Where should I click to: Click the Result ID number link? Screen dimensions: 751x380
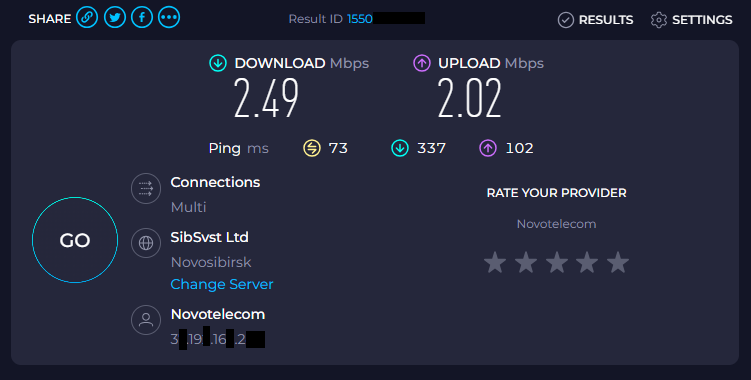[x=360, y=19]
